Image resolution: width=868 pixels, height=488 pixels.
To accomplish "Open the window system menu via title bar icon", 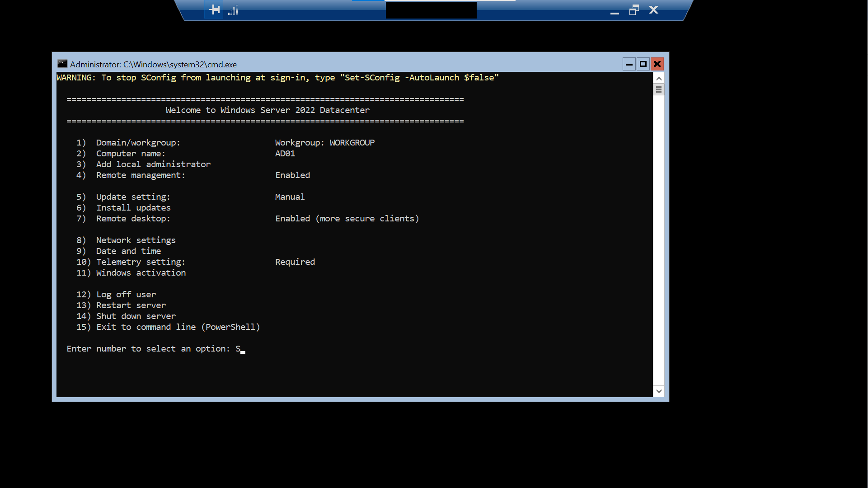I will pos(62,64).
